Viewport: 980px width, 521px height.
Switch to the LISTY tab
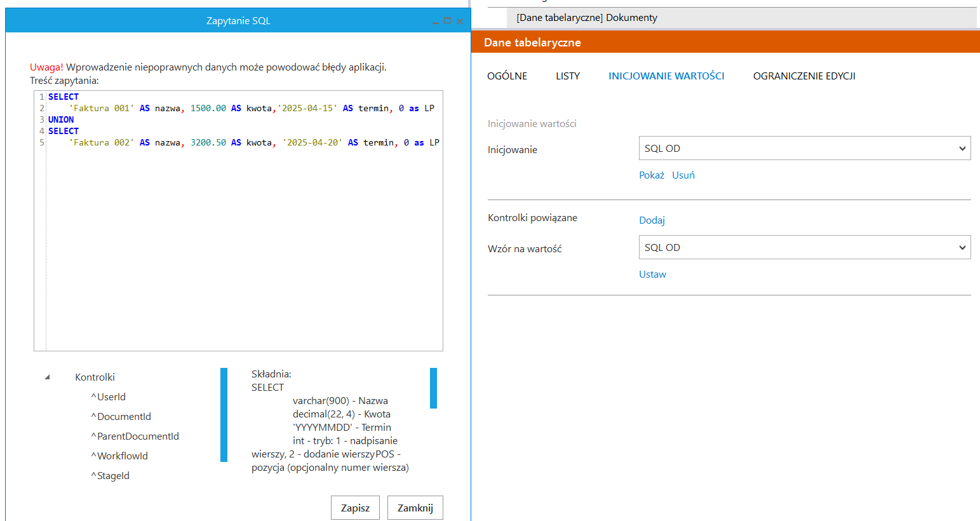tap(567, 76)
